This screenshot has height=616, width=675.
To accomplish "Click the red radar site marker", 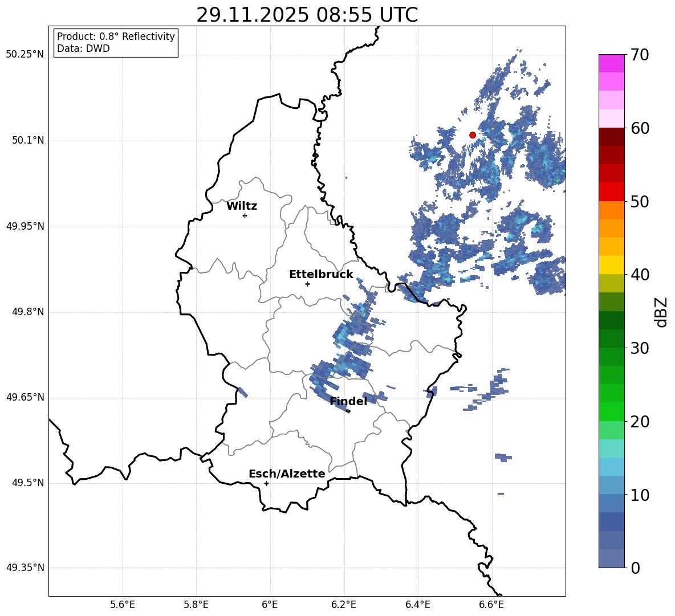I will coord(473,135).
